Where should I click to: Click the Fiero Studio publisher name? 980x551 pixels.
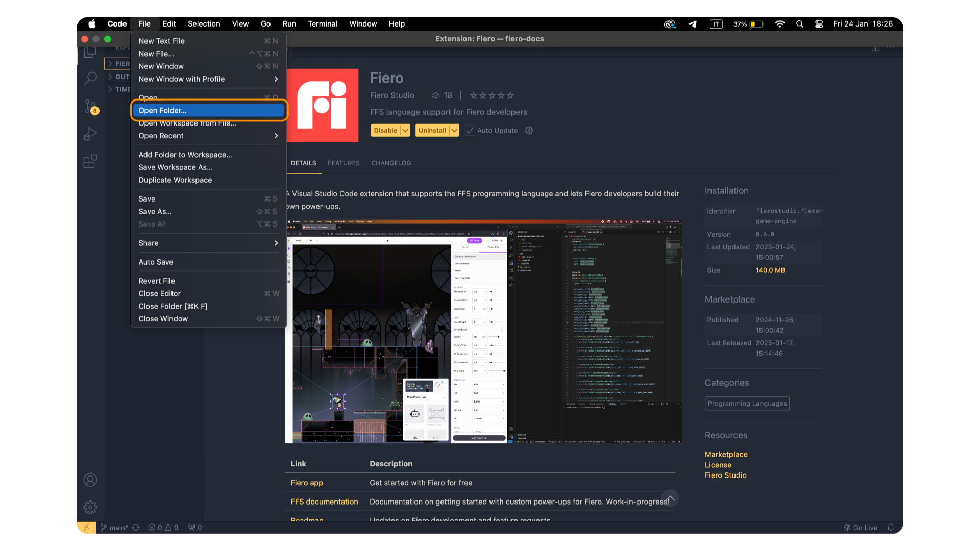point(392,95)
